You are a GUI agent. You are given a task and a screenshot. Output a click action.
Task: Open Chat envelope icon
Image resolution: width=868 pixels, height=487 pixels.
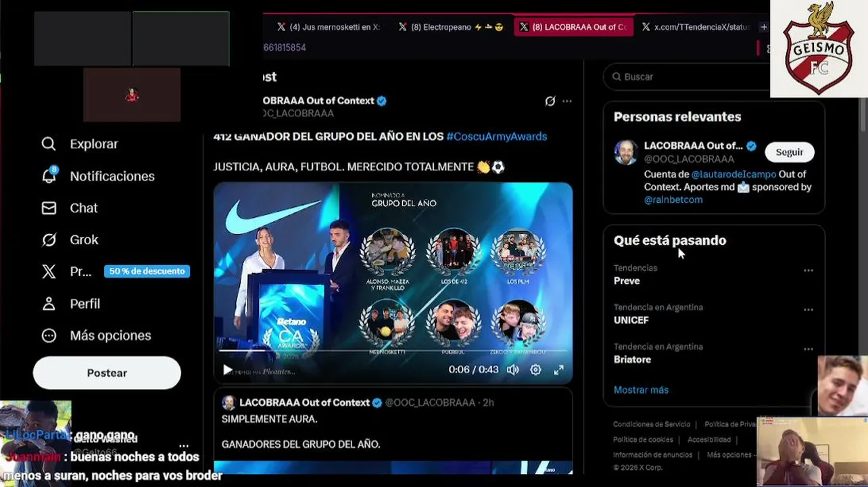(x=49, y=208)
